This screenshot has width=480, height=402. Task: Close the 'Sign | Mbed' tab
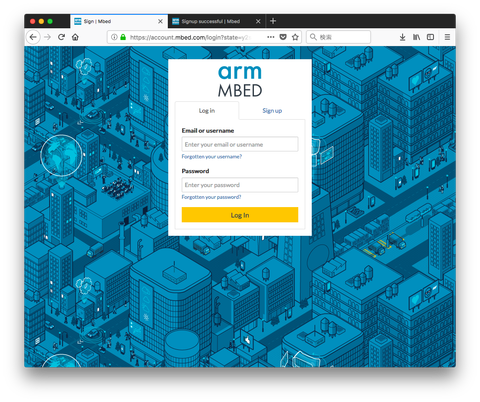160,21
